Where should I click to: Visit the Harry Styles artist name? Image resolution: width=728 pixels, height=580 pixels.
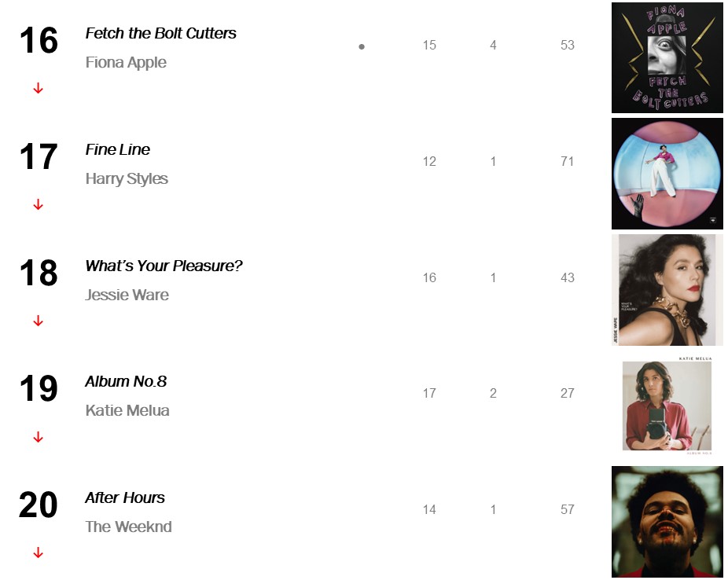point(127,178)
